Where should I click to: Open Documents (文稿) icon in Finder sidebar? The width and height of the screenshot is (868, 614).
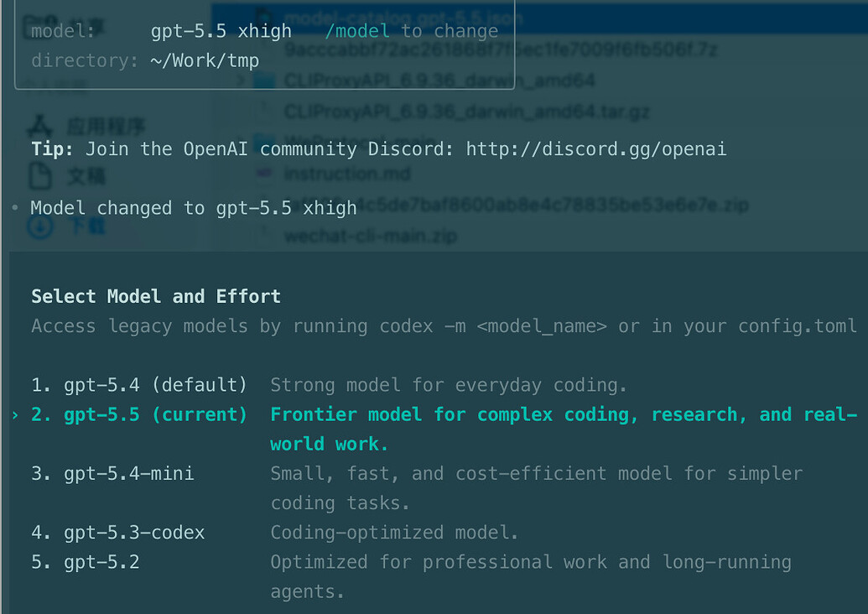(x=40, y=177)
